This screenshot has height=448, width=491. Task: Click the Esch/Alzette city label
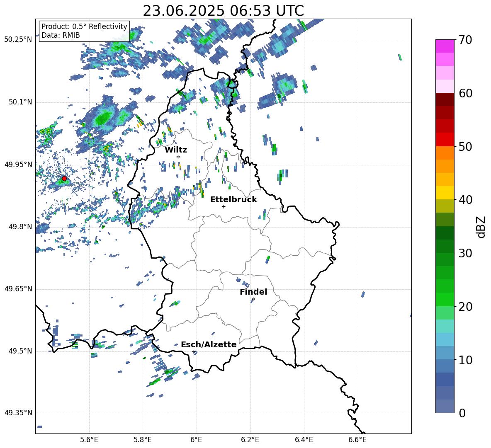pos(209,344)
